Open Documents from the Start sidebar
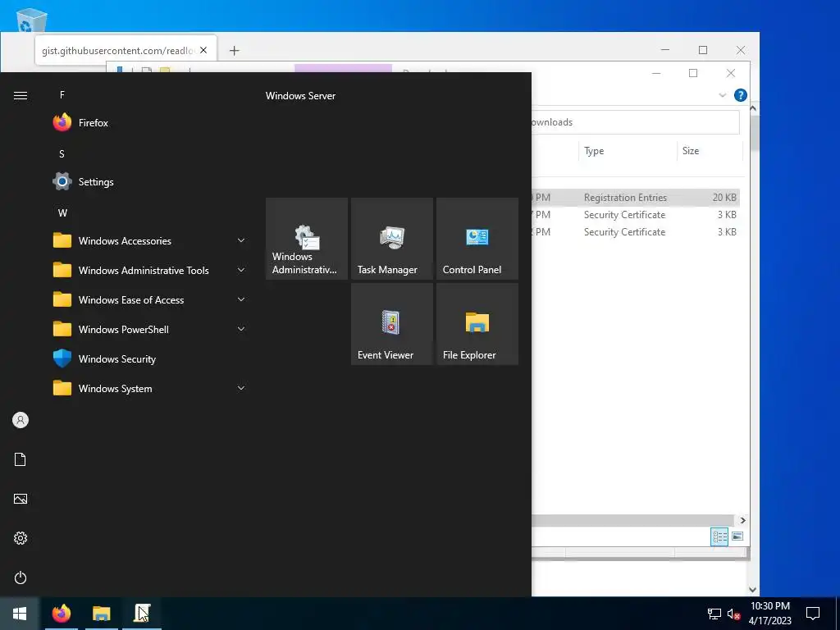The height and width of the screenshot is (630, 840). click(x=21, y=459)
